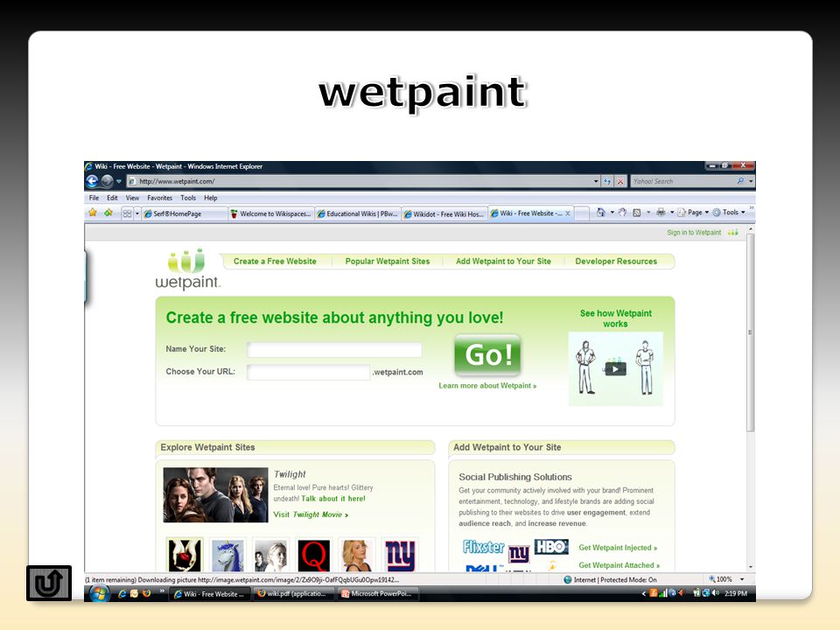Screen dimensions: 840x630
Task: Click the Wetpaint logo
Action: pos(187,269)
